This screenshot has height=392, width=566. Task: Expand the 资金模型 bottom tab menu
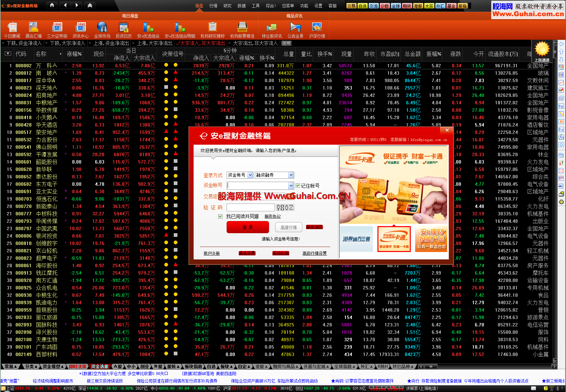point(53,366)
